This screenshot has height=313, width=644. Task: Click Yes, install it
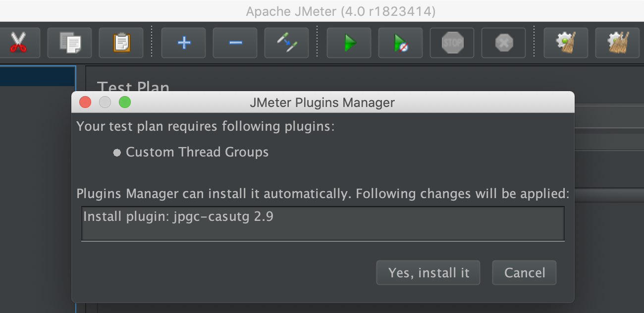coord(428,272)
